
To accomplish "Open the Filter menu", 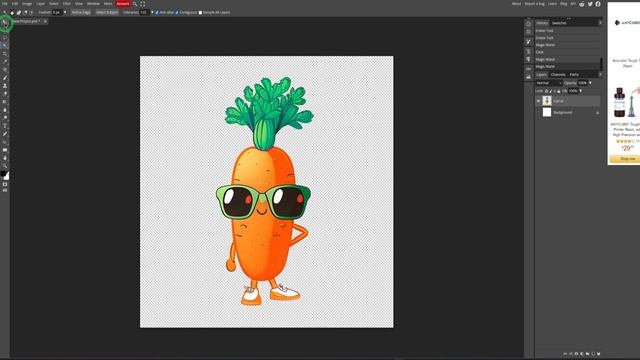I will (x=67, y=4).
